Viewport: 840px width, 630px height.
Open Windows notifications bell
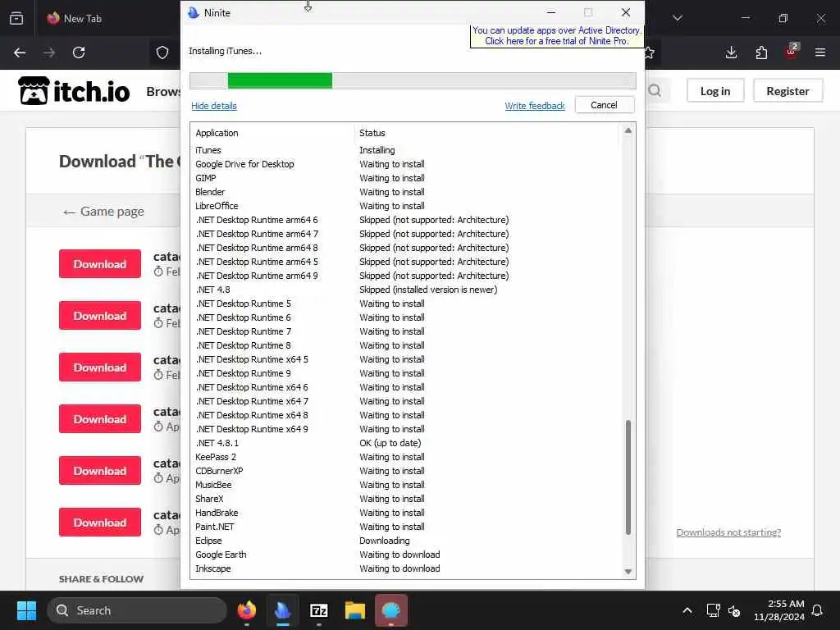[x=818, y=610]
